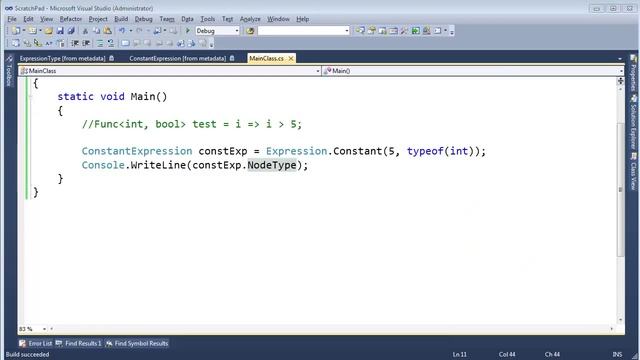Open the MainClass type navigation dropdown
Image resolution: width=640 pixels, height=360 pixels.
318,71
